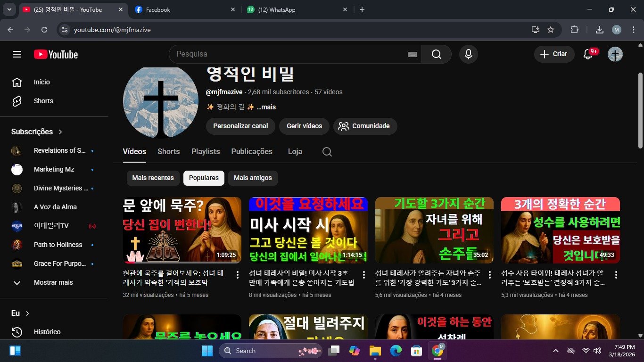The width and height of the screenshot is (644, 362).
Task: Open Histórico in the sidebar
Action: pyautogui.click(x=47, y=332)
